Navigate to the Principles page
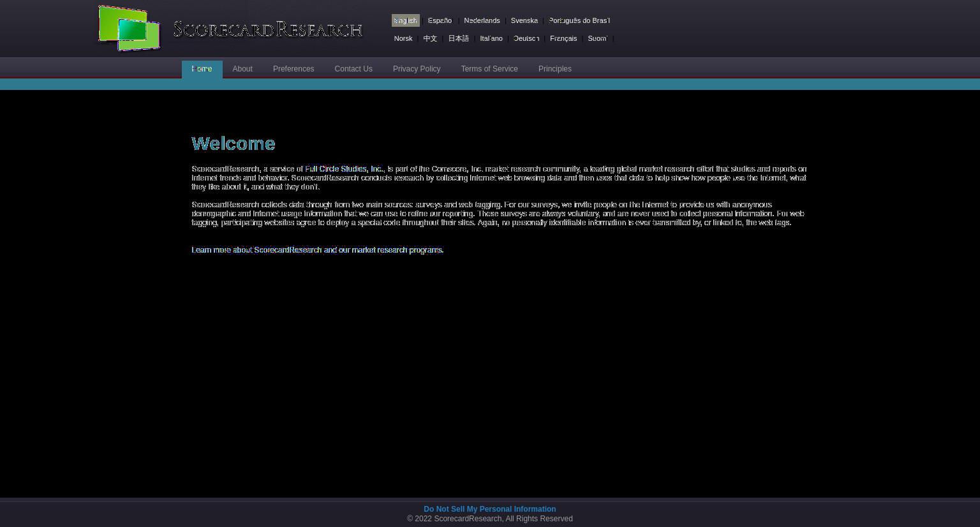 555,69
